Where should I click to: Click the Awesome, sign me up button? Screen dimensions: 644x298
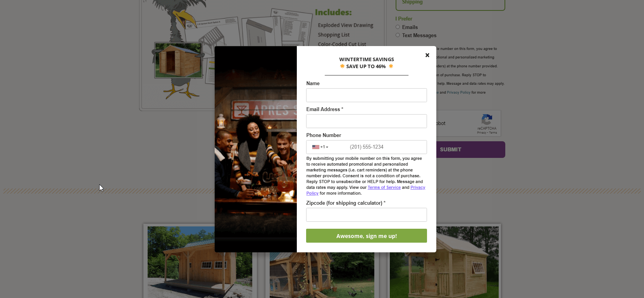pyautogui.click(x=366, y=236)
